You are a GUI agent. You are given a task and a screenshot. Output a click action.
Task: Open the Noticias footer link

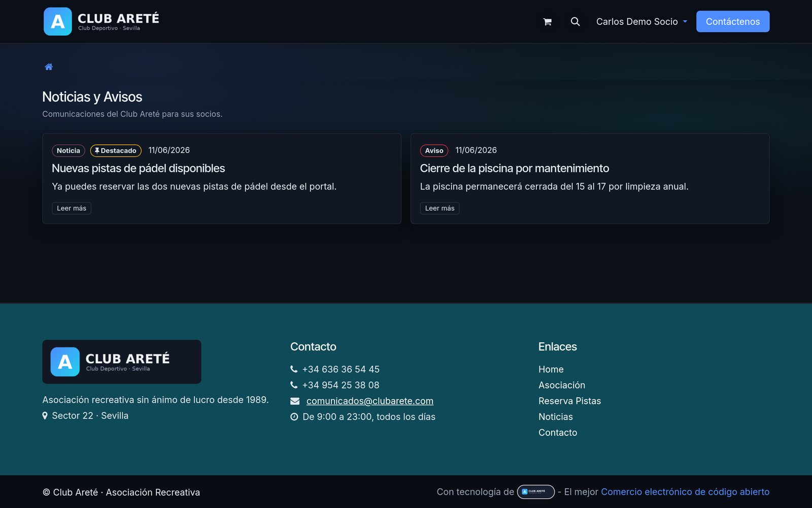click(x=556, y=417)
